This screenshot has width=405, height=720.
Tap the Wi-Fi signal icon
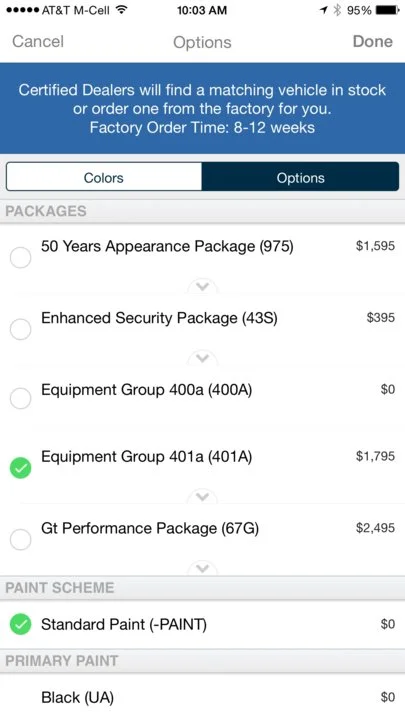(121, 10)
